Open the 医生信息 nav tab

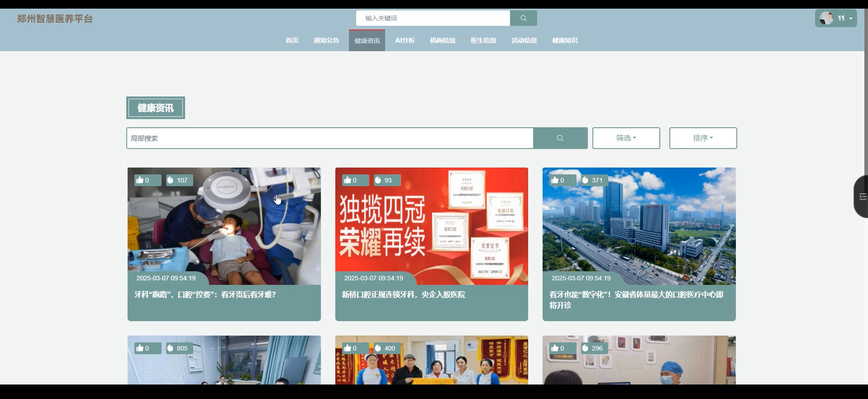[483, 40]
